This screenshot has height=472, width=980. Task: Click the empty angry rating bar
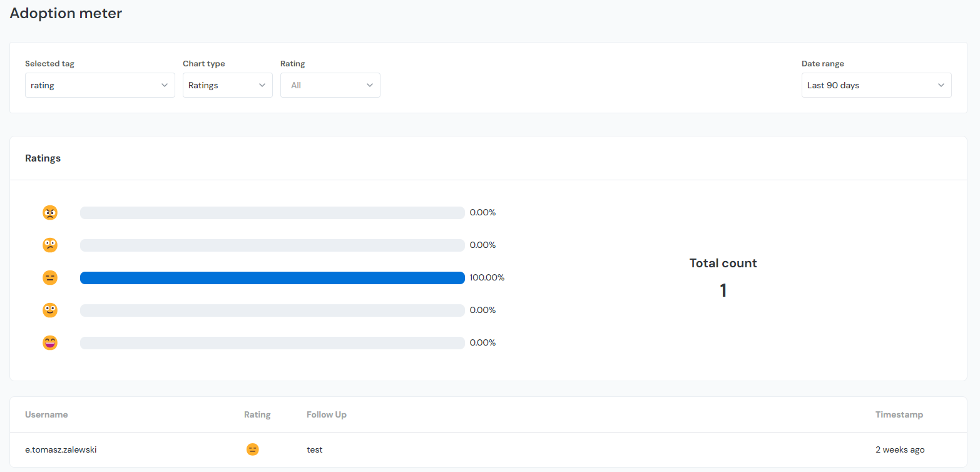point(272,213)
